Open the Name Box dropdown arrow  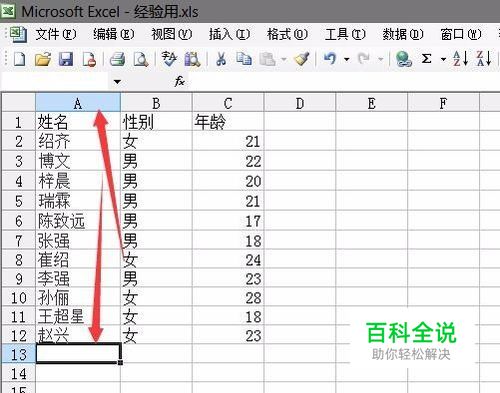tap(117, 82)
